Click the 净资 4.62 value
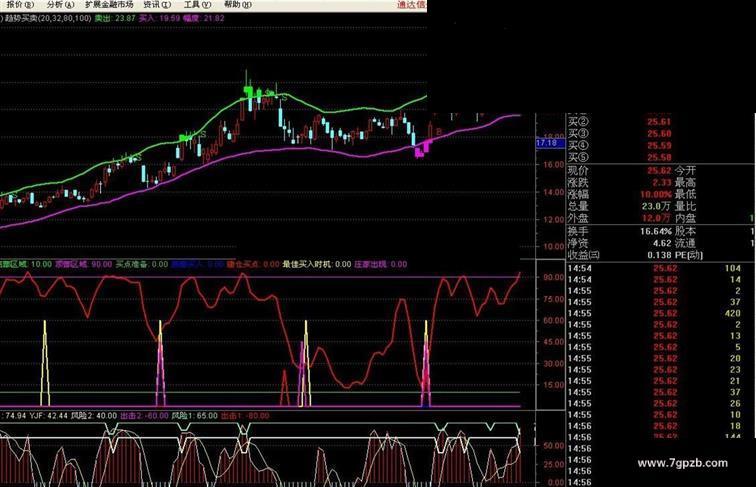Viewport: 756px width, 487px height. [x=662, y=243]
